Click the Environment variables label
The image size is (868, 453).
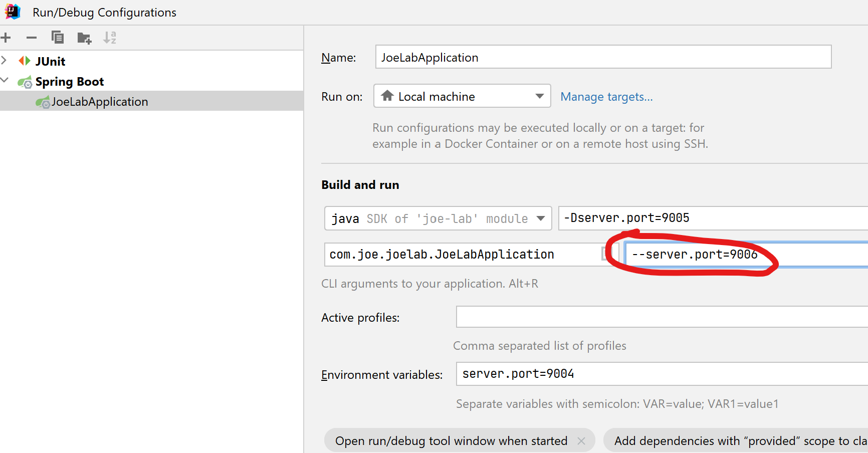pos(382,375)
